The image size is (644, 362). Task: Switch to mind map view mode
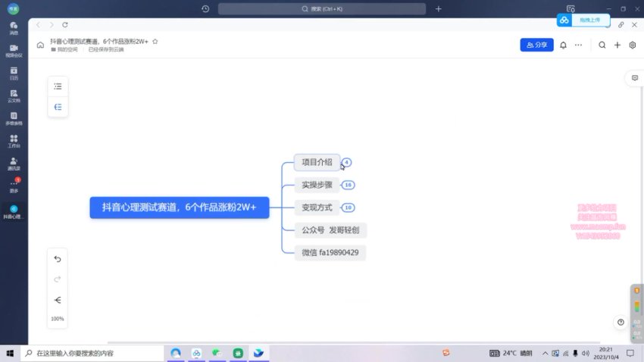click(x=58, y=107)
